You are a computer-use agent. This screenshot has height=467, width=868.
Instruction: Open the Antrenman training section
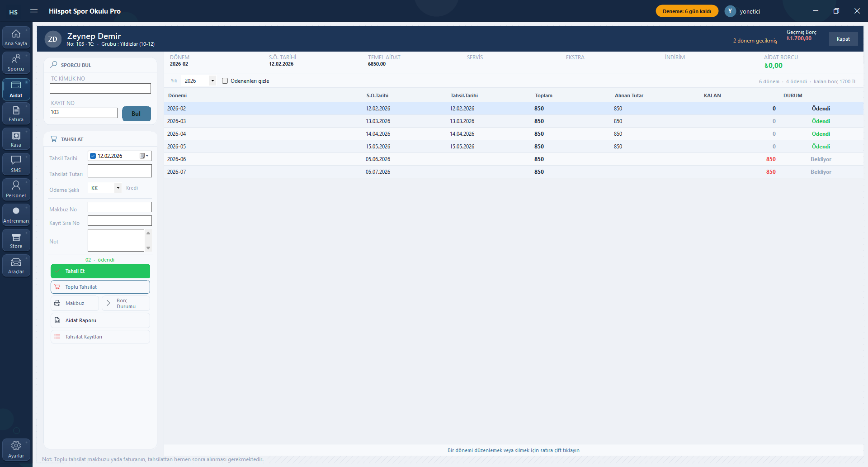click(x=16, y=215)
